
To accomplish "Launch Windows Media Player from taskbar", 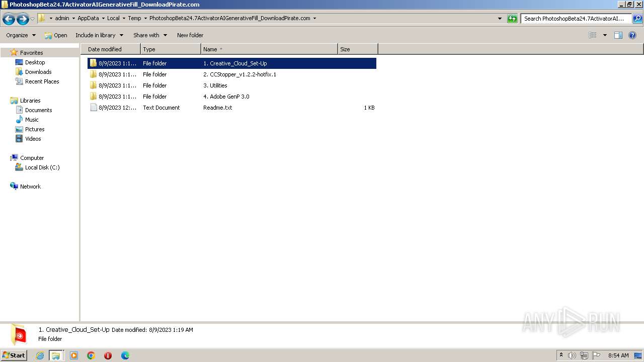I will tap(74, 355).
